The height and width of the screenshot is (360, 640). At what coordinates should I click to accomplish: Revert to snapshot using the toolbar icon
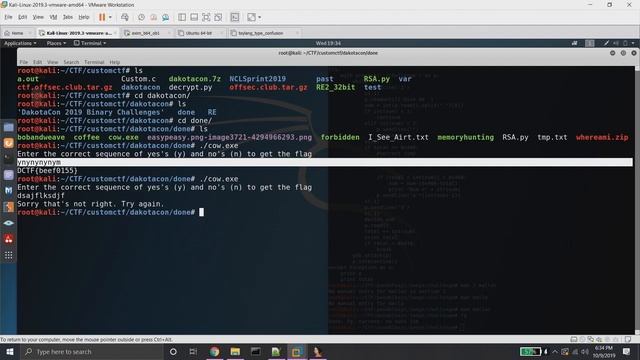coord(153,17)
